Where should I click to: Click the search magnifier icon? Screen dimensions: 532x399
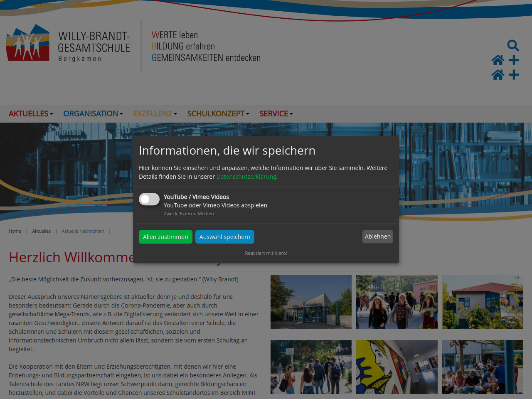pos(513,45)
